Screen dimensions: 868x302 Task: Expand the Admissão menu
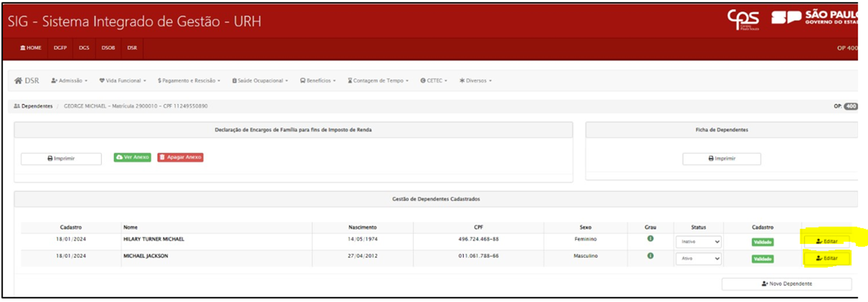click(69, 81)
